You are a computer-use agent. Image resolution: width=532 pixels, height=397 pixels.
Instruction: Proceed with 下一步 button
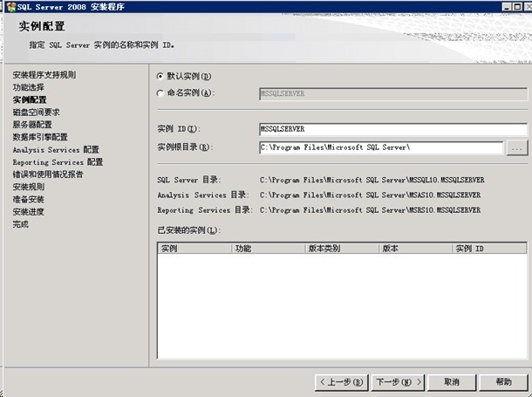(x=399, y=382)
